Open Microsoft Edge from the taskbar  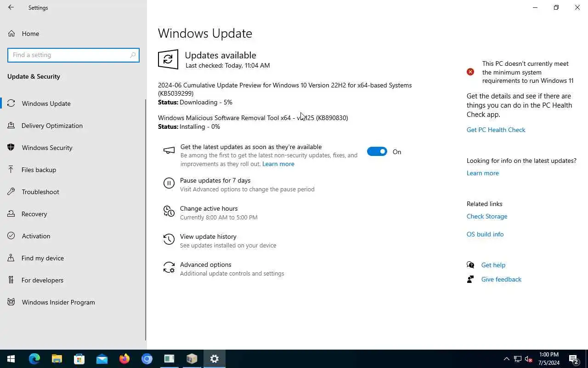point(34,359)
